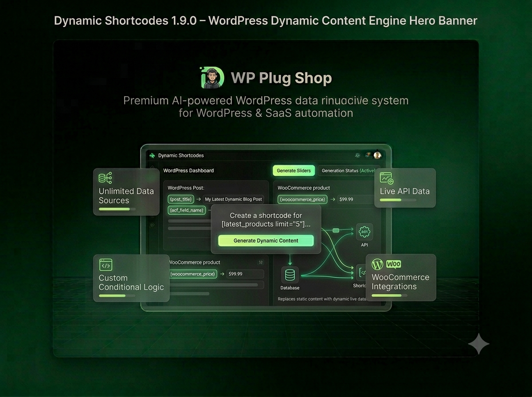Click the lower left (woocommerce_price) tag
532x397 pixels.
tap(192, 274)
